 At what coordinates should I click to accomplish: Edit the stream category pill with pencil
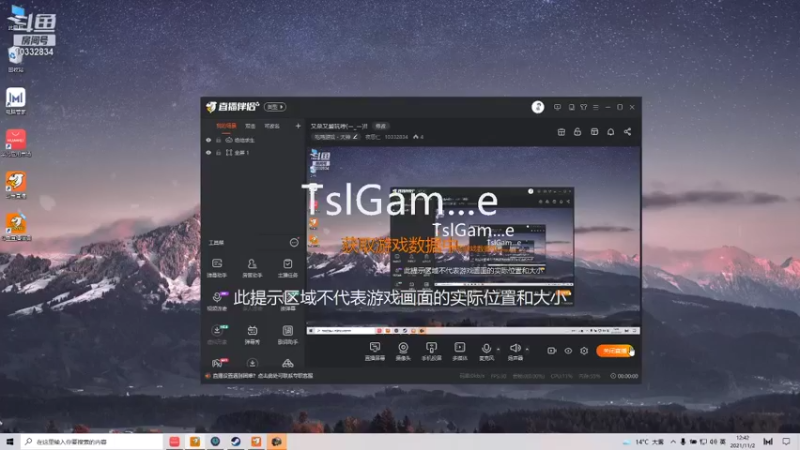click(335, 137)
